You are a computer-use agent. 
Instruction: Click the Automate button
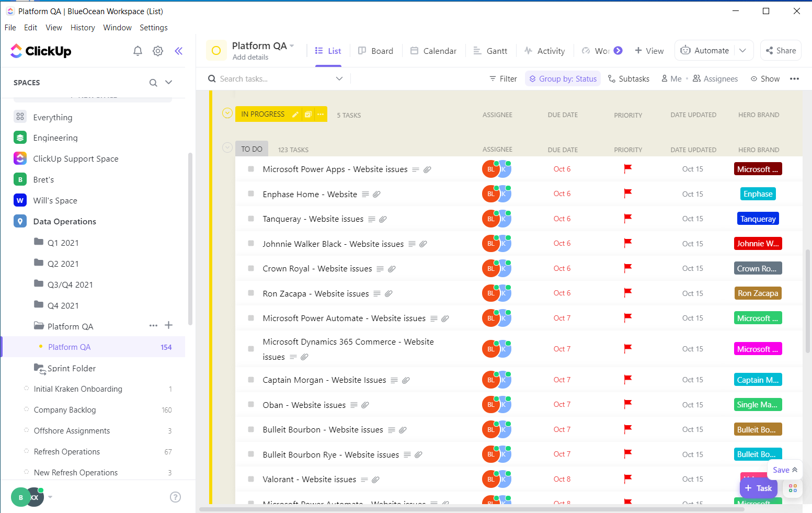(704, 51)
